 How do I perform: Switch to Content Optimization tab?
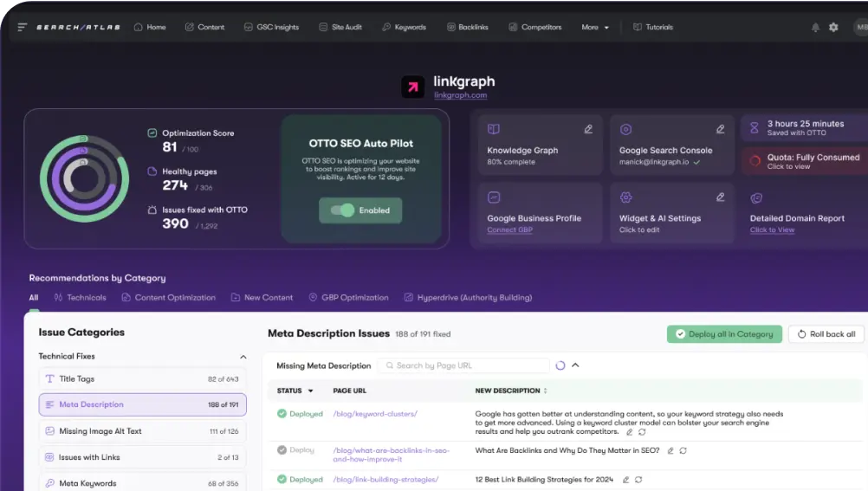pyautogui.click(x=169, y=298)
